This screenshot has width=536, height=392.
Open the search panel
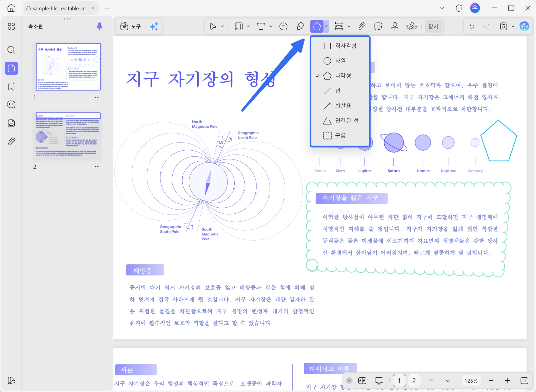(x=11, y=50)
